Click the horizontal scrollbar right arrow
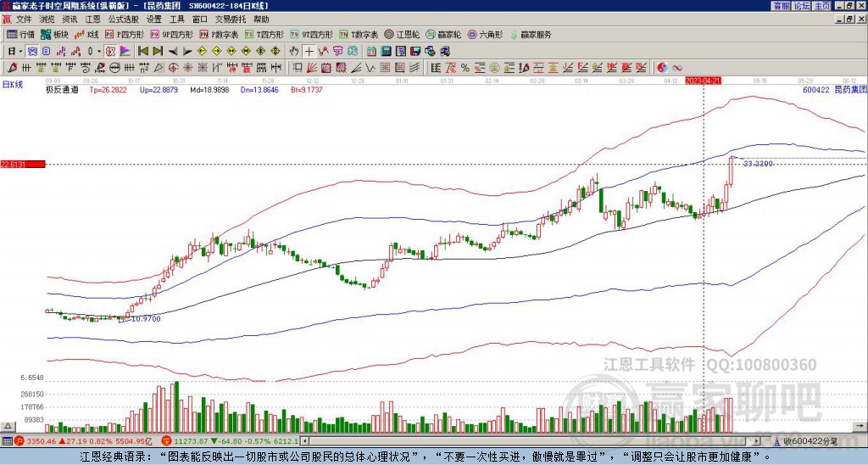The height and width of the screenshot is (465, 868). [x=757, y=442]
